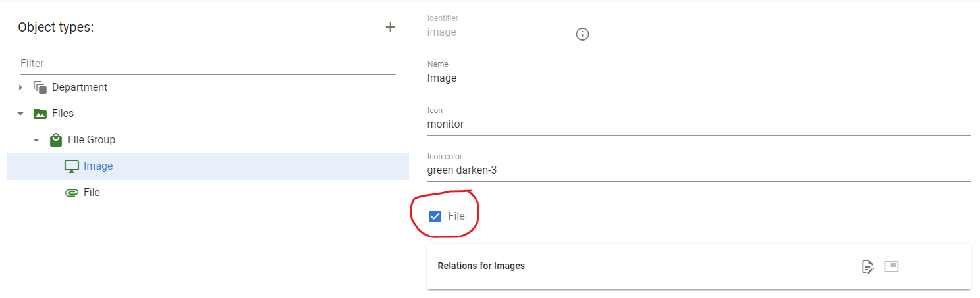Uncheck the File checkbox
This screenshot has width=980, height=298.
[435, 216]
